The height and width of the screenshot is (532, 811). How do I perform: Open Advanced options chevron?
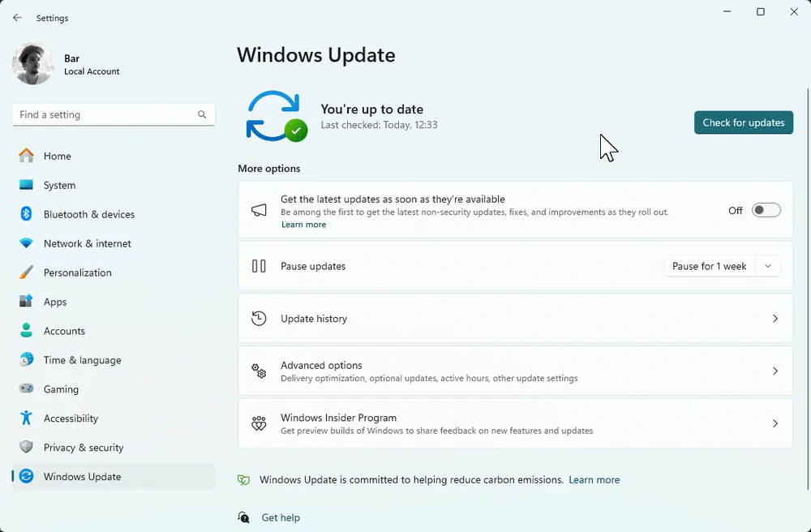click(x=775, y=371)
